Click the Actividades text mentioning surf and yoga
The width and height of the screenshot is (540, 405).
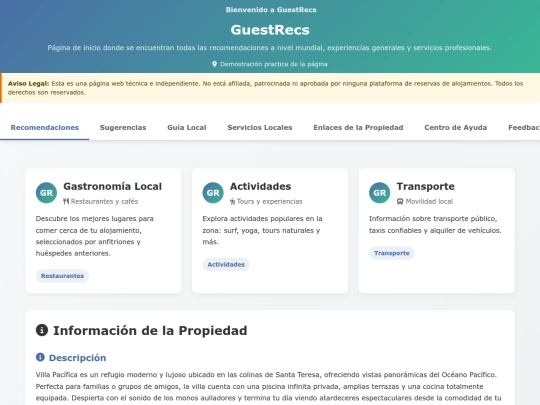262,230
